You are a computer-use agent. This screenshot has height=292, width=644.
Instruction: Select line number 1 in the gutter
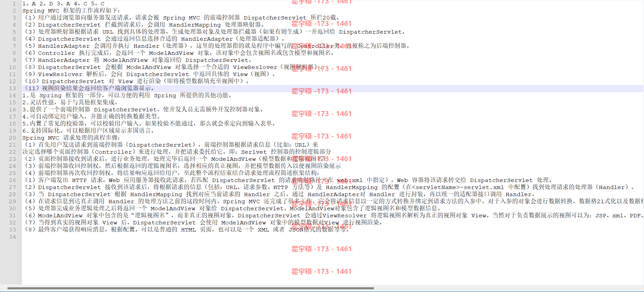tap(14, 4)
